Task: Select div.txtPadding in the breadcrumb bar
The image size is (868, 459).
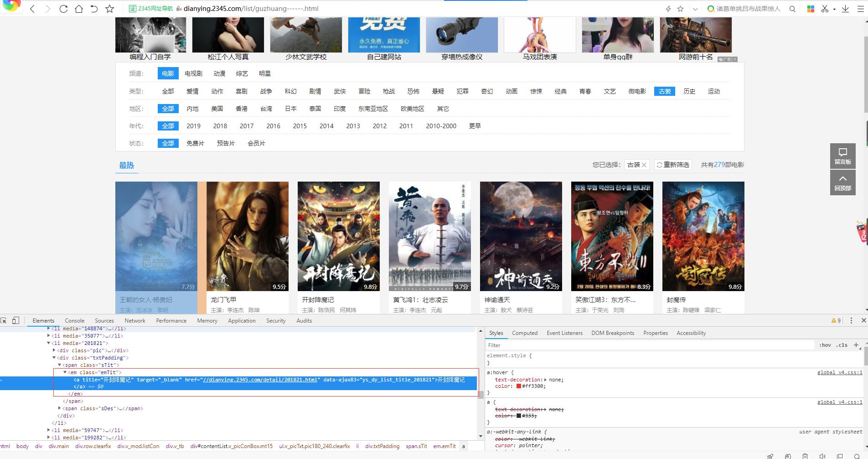Action: coord(382,446)
